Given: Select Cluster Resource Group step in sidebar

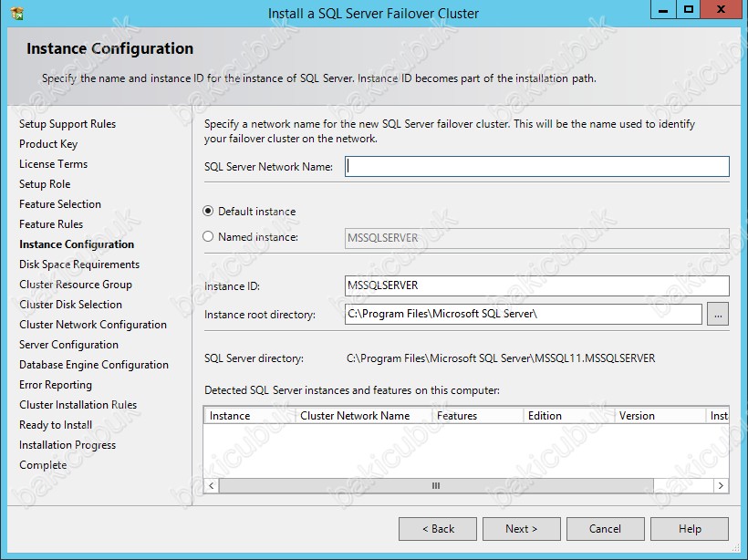Looking at the screenshot, I should click(x=76, y=285).
